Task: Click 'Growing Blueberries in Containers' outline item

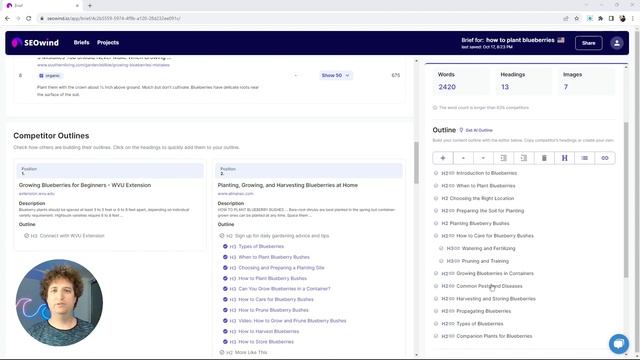Action: [495, 273]
